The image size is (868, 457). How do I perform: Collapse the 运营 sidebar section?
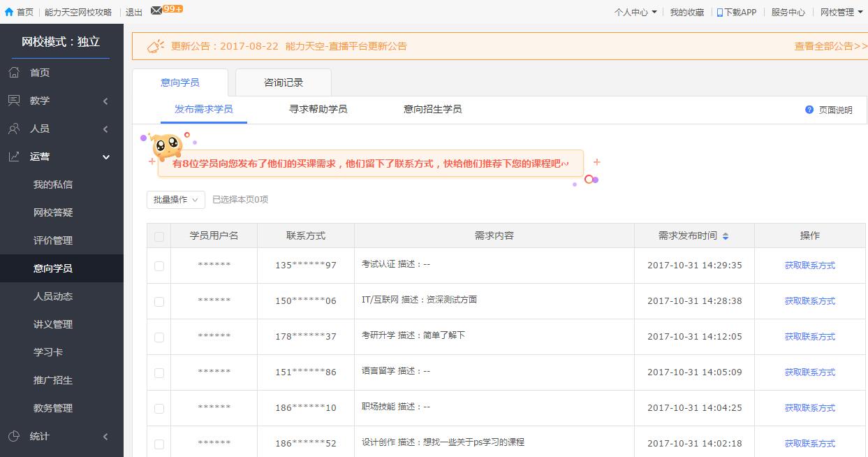(x=106, y=157)
